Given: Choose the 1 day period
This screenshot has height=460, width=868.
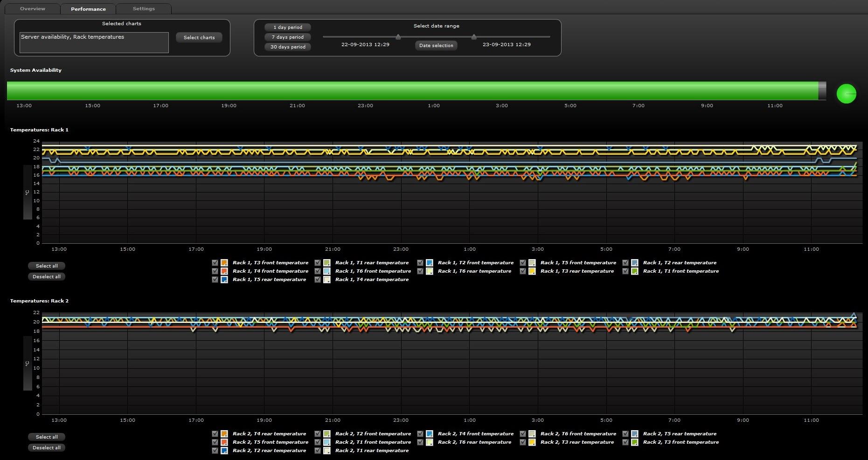Looking at the screenshot, I should [x=288, y=27].
